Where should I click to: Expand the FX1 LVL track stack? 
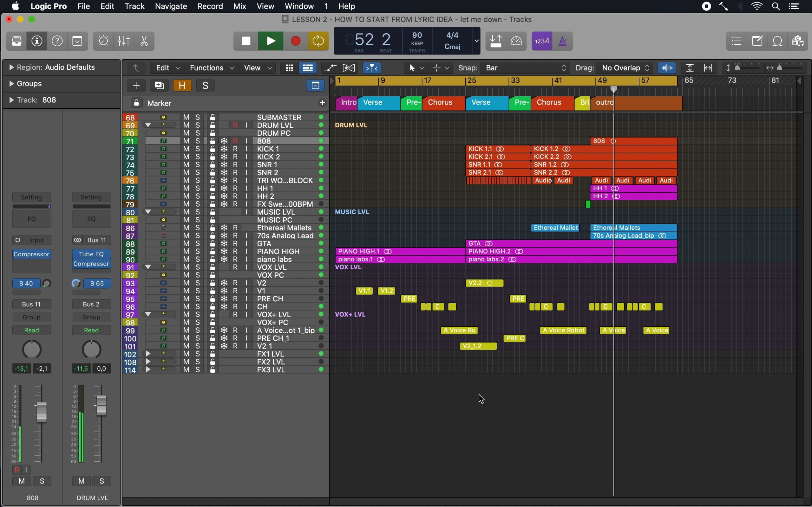click(148, 354)
